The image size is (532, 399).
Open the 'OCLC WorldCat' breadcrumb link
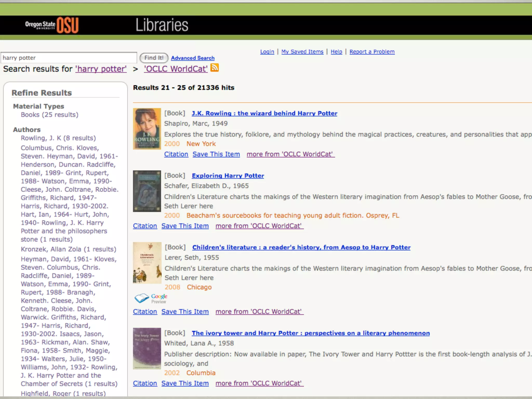coord(176,69)
